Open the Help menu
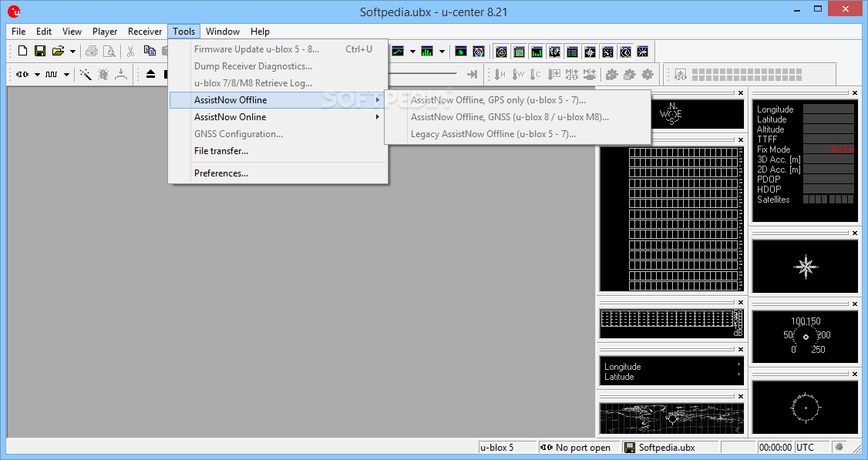The image size is (868, 460). point(260,32)
